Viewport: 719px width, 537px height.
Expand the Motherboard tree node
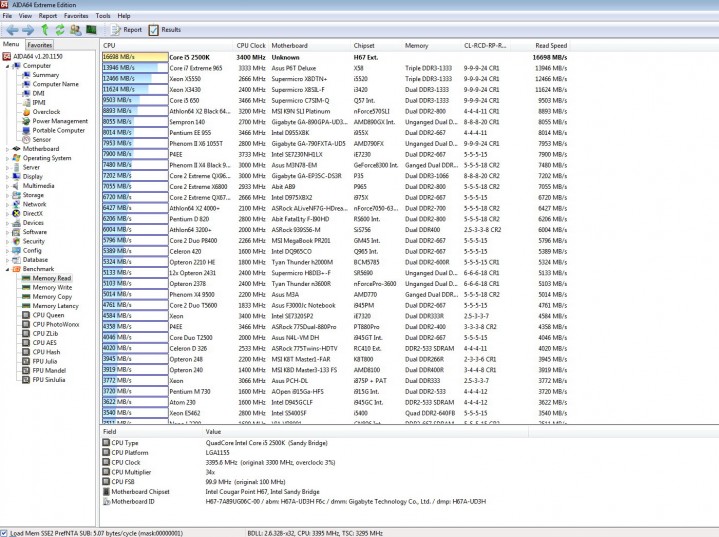[x=7, y=149]
